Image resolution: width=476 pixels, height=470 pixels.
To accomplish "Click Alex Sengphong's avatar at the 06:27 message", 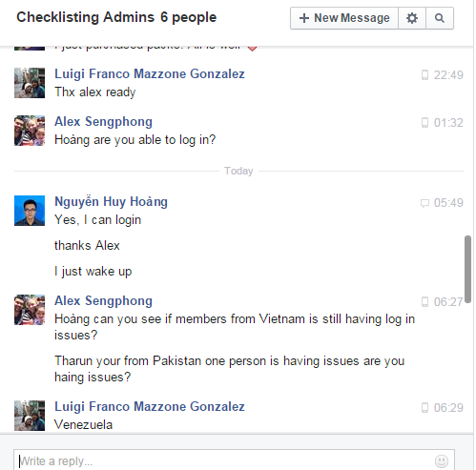I will 30,310.
